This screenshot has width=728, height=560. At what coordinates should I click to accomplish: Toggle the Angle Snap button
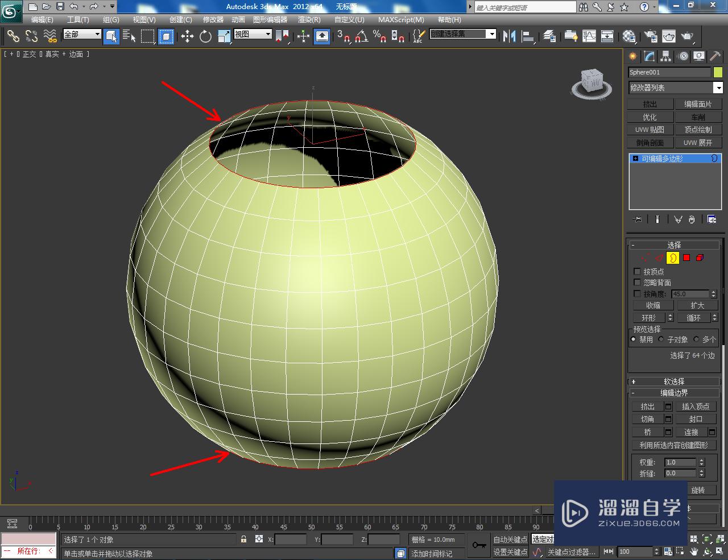(x=362, y=36)
